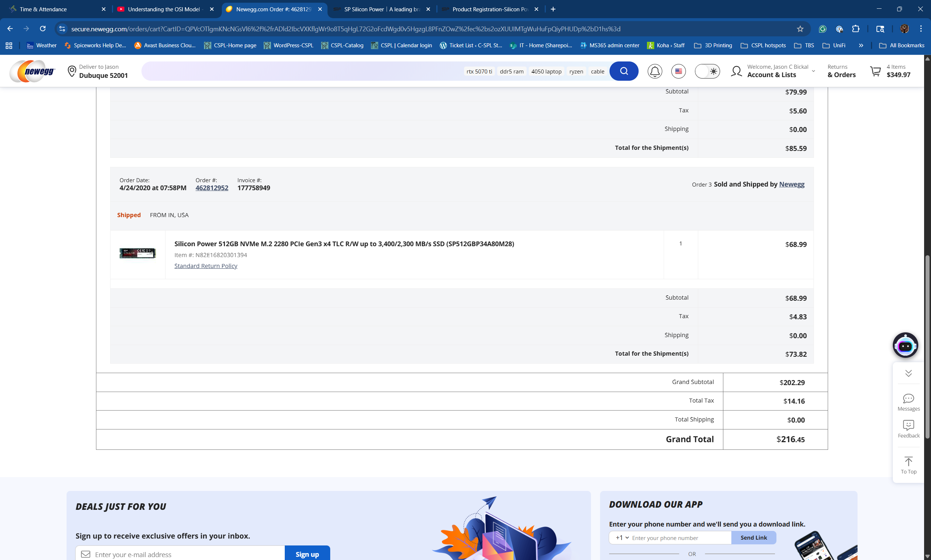Open order number 462812952 link
Viewport: 931px width, 560px height.
click(211, 188)
